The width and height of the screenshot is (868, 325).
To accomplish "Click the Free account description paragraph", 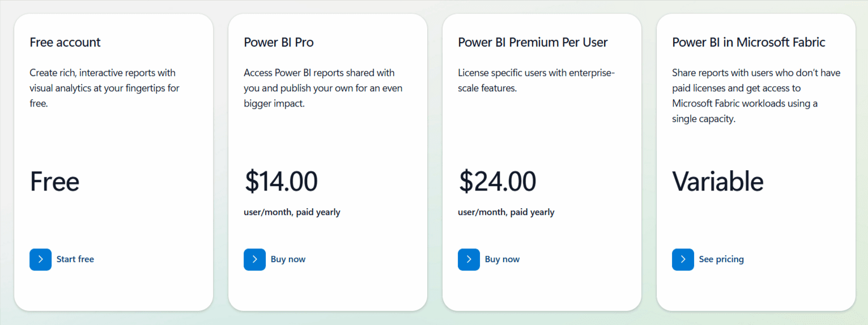I will pyautogui.click(x=105, y=88).
